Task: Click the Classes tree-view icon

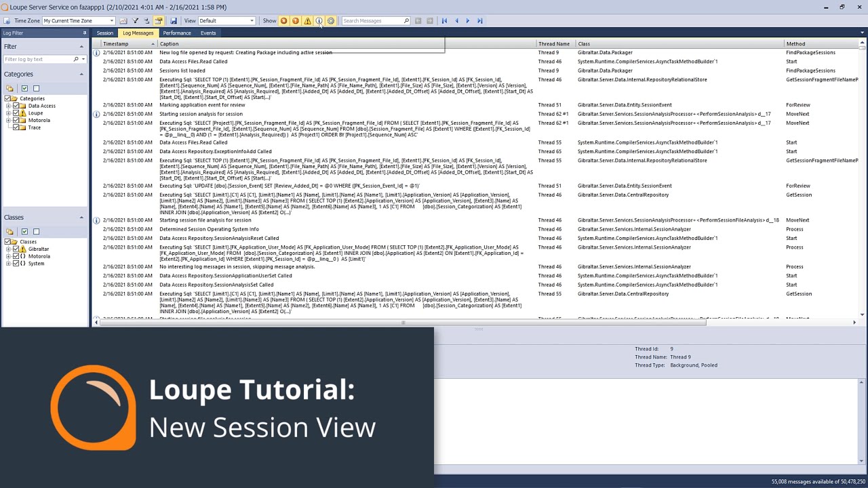Action: pos(9,231)
